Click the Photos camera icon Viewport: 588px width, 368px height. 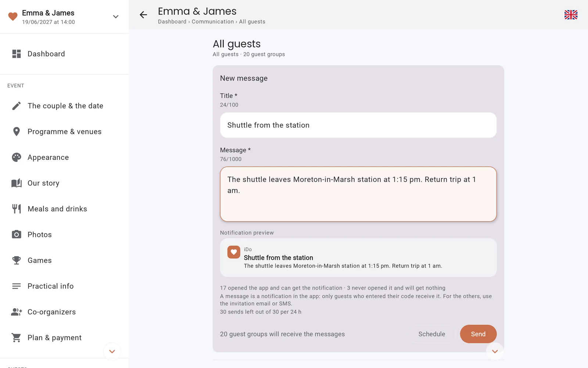click(17, 234)
